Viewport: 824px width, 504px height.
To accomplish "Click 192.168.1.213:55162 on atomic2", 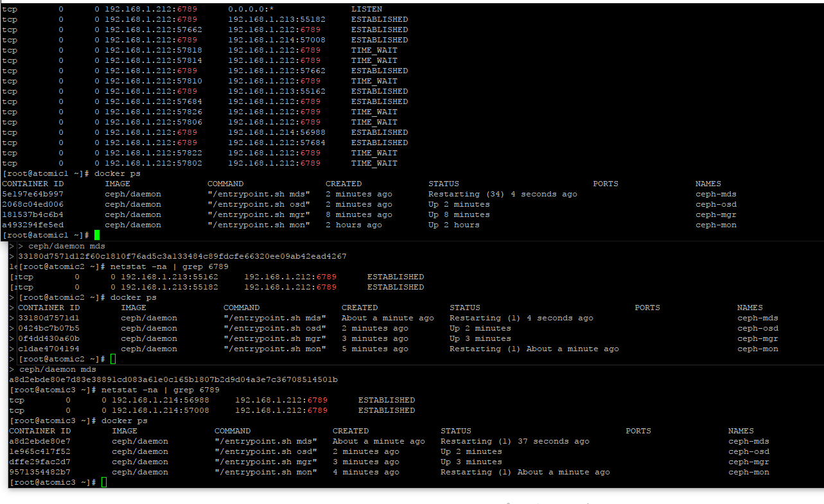I will click(170, 277).
